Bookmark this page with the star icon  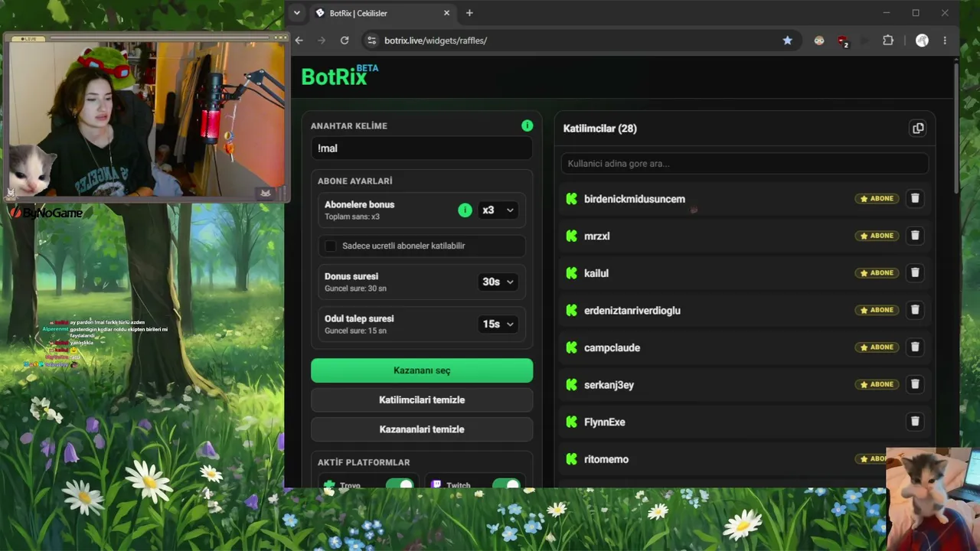coord(787,41)
